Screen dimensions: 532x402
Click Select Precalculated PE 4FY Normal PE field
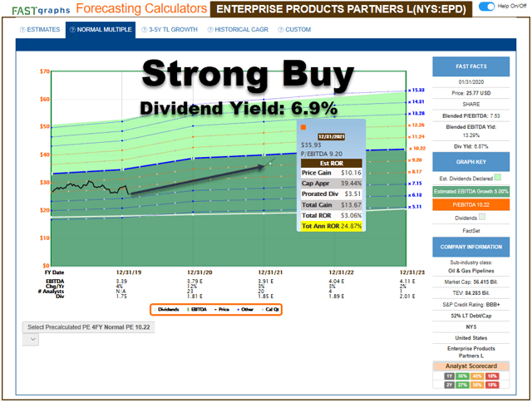pyautogui.click(x=89, y=327)
